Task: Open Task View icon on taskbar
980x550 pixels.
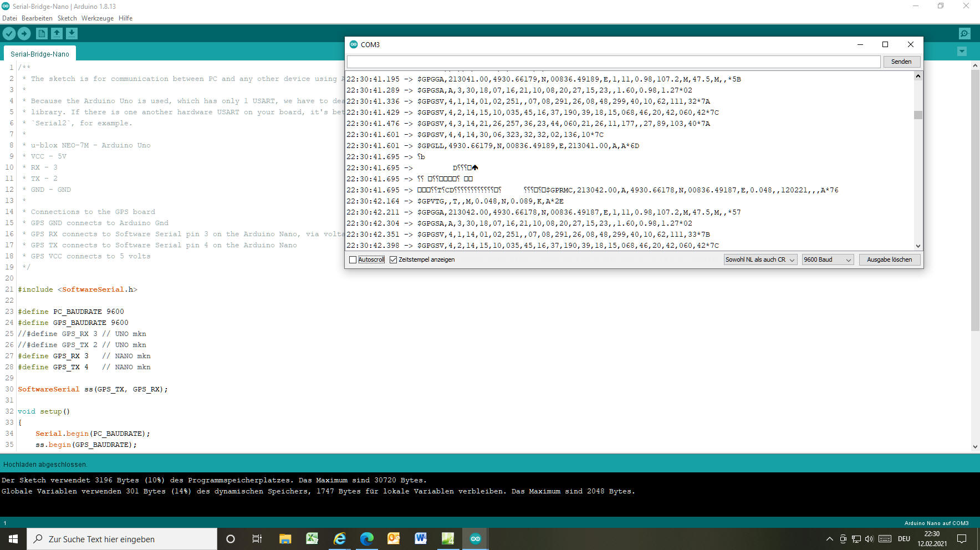Action: 257,539
